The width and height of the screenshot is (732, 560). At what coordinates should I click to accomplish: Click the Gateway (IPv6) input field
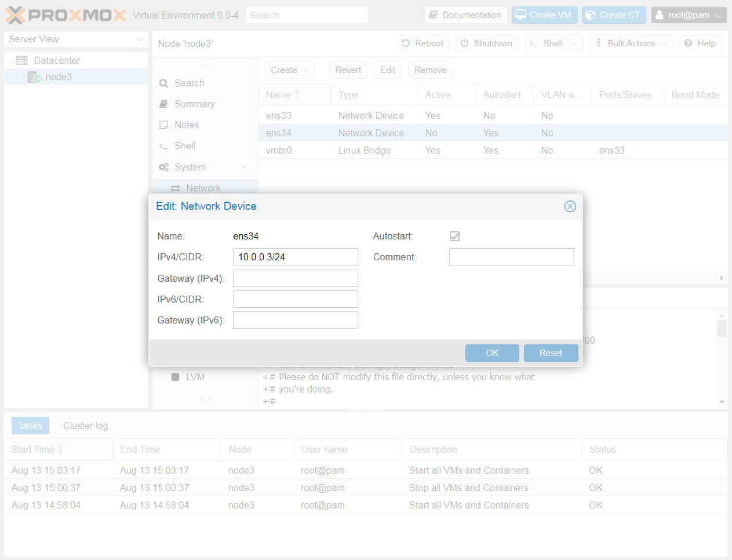(x=296, y=320)
